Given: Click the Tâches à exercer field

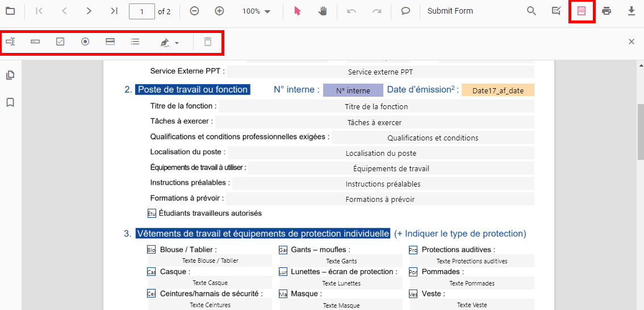Looking at the screenshot, I should click(x=375, y=122).
